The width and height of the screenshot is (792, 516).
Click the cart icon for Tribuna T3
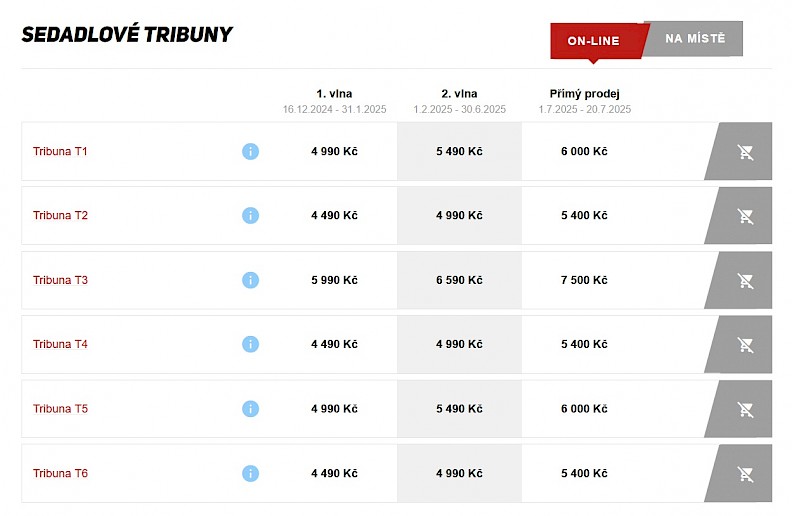point(745,281)
